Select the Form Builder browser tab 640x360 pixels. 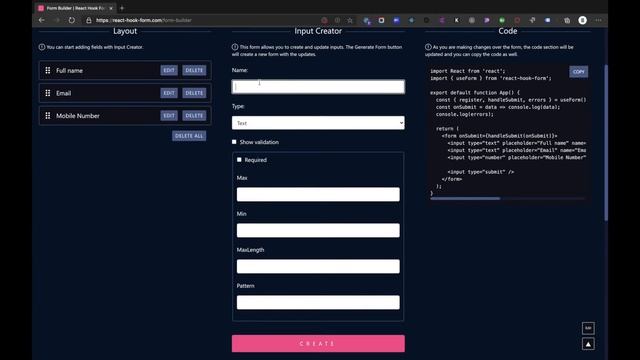(x=75, y=8)
